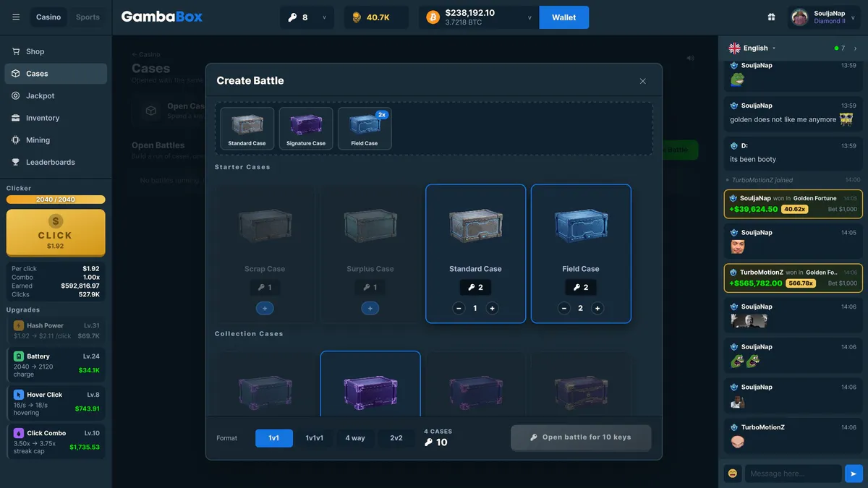868x488 pixels.
Task: Click the 40.62x multiplier badge
Action: coord(795,210)
